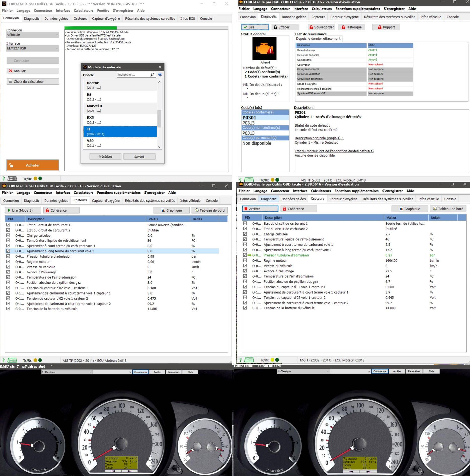Open the Fenêtre menu
The height and width of the screenshot is (476, 470).
[103, 11]
